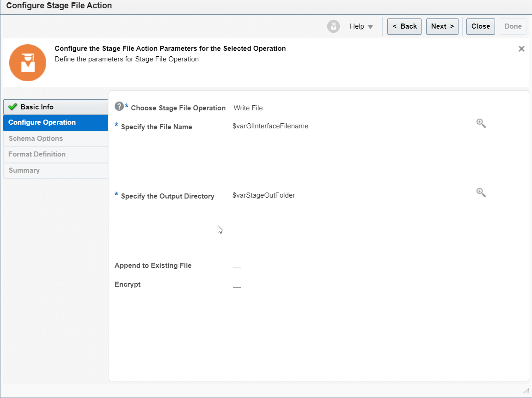Click the Next button
The image size is (532, 398).
[x=442, y=26]
